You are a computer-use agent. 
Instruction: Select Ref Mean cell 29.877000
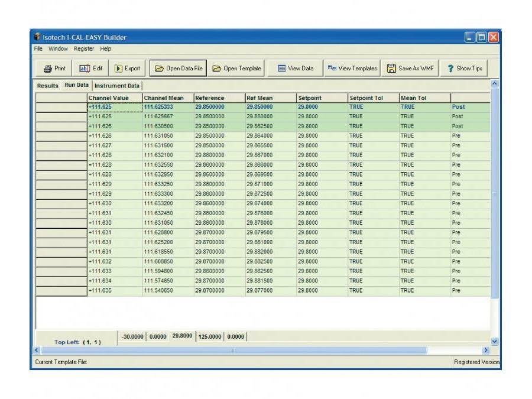pos(271,291)
